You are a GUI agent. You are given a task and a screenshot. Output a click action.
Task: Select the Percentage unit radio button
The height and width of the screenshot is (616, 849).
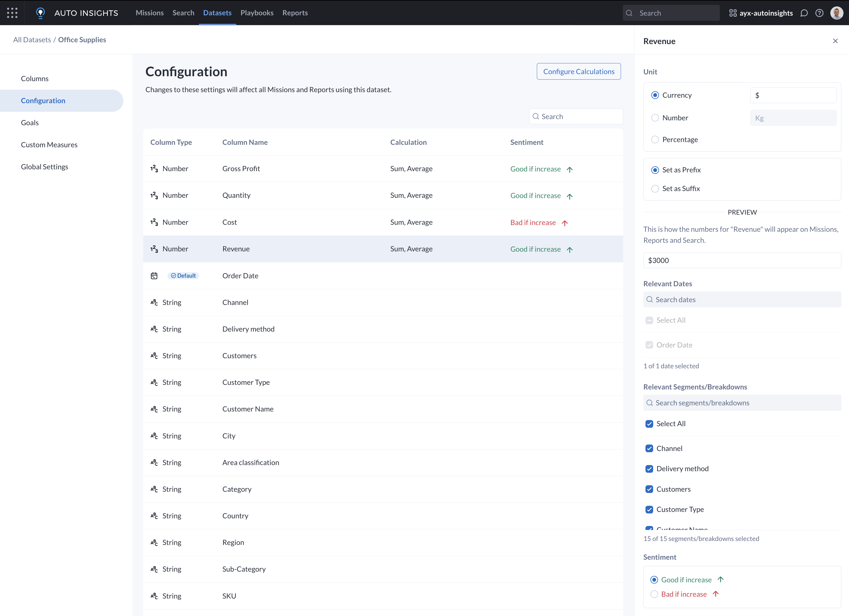coord(655,140)
